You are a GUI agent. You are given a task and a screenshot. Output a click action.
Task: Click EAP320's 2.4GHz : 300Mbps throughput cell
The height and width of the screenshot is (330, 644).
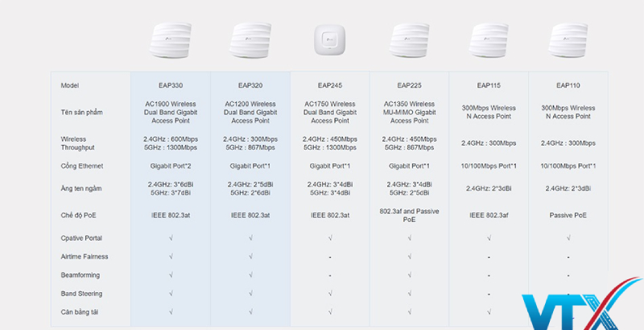[x=250, y=143]
